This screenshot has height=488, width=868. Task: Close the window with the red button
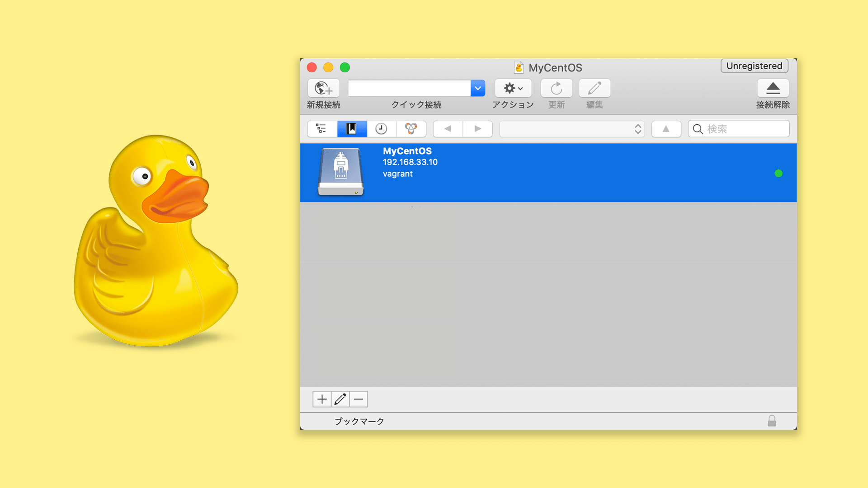(x=312, y=67)
